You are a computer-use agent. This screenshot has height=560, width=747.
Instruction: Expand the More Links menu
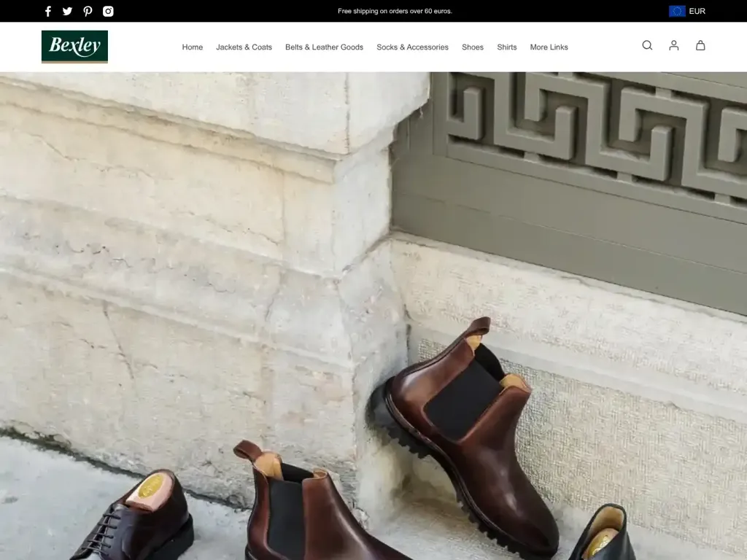coord(549,47)
